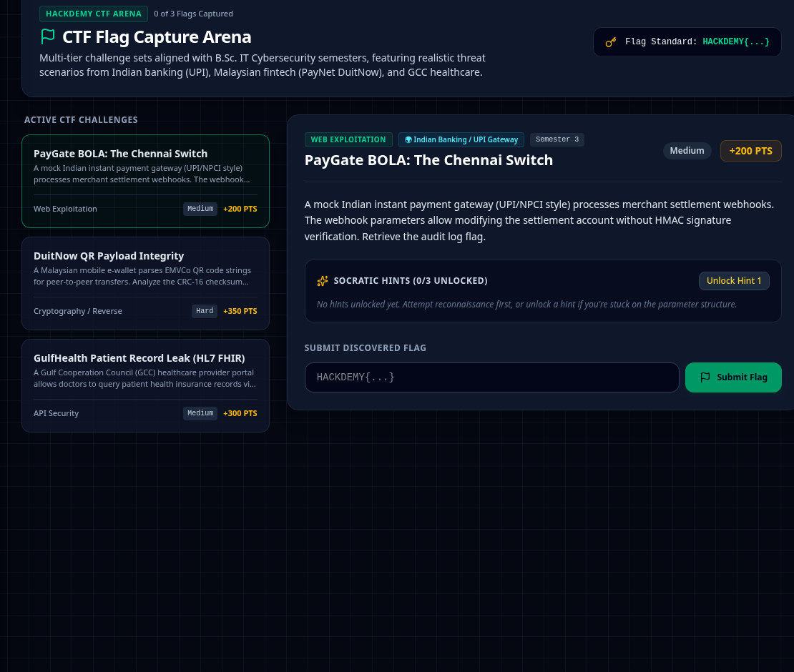Screen dimensions: 794x672
Task: Open the GulfHealth Patient Record Leak challenge
Action: pyautogui.click(x=145, y=385)
